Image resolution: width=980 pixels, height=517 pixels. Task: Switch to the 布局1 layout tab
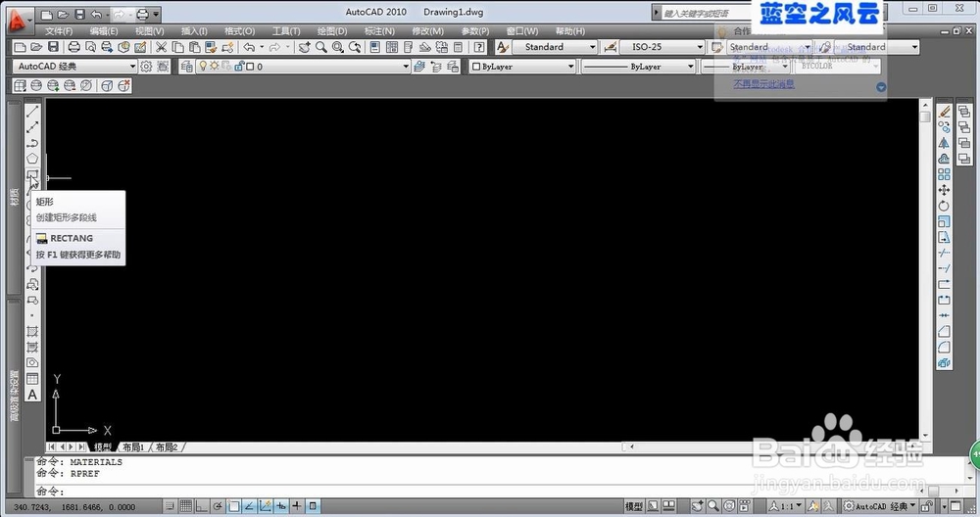click(x=133, y=447)
